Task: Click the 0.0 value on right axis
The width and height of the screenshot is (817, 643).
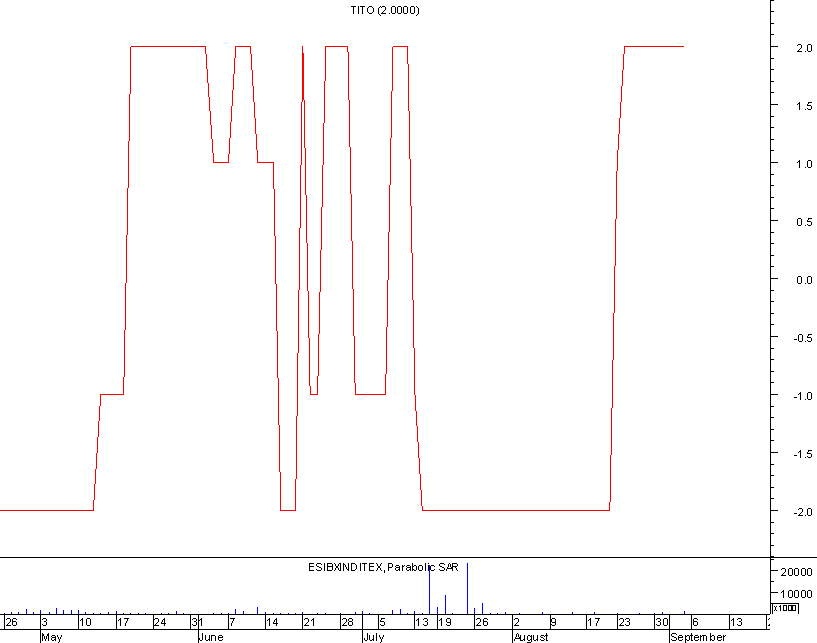Action: tap(804, 280)
